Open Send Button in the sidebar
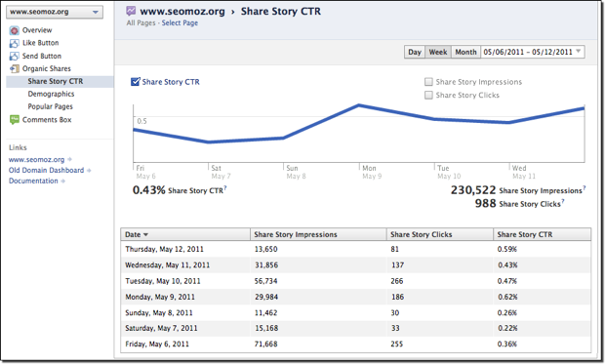Image resolution: width=605 pixels, height=364 pixels. click(42, 57)
